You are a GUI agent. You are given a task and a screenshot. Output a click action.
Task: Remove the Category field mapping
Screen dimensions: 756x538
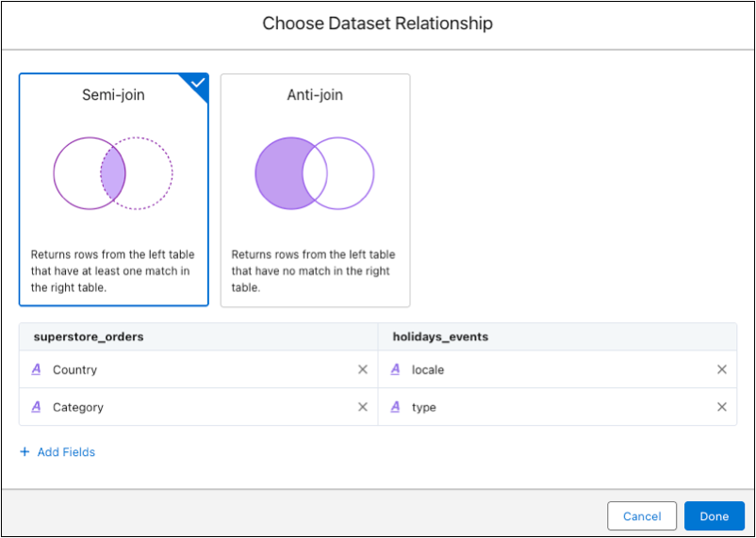coord(363,407)
